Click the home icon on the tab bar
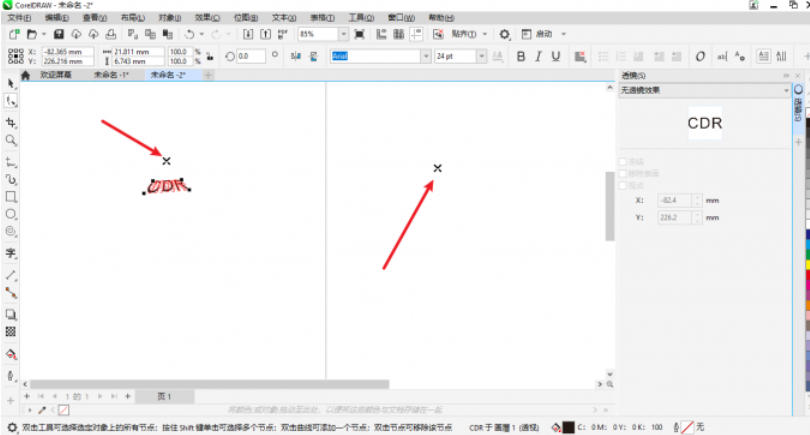810x435 pixels. tap(25, 75)
